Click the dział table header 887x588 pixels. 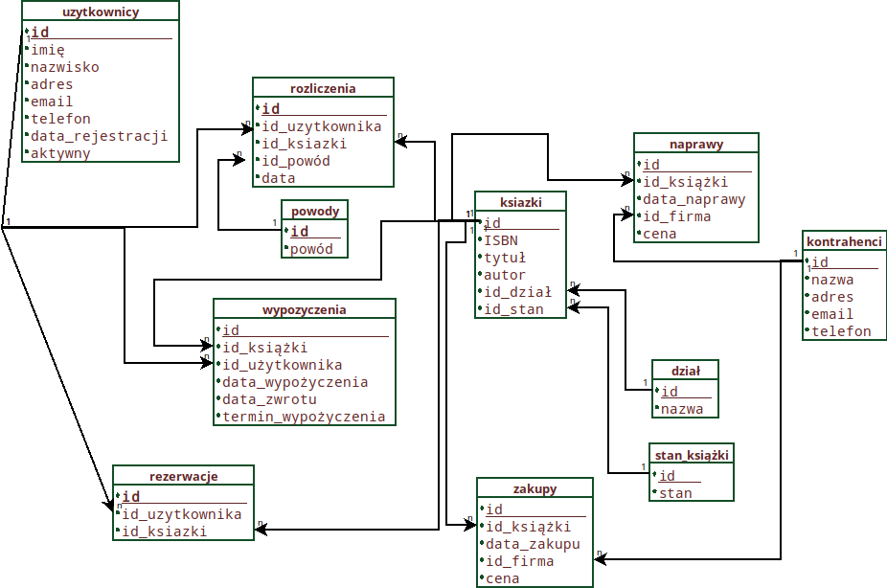pos(686,371)
